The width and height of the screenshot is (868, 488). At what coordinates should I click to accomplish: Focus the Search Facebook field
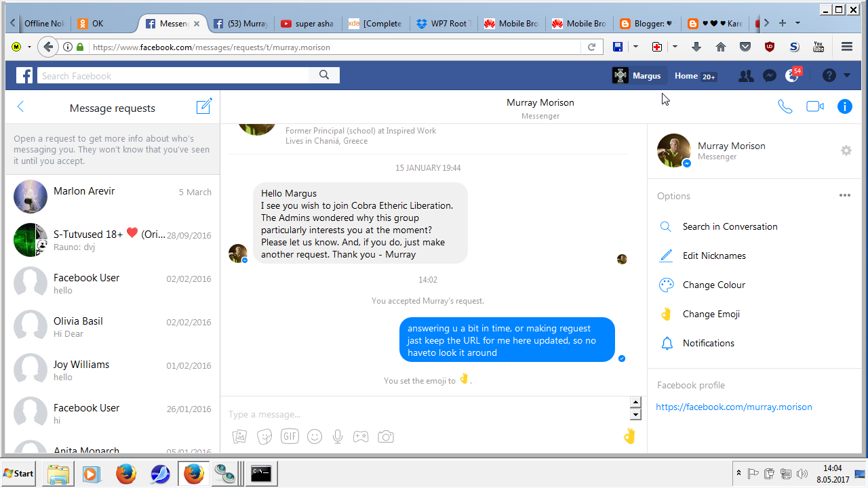point(173,76)
